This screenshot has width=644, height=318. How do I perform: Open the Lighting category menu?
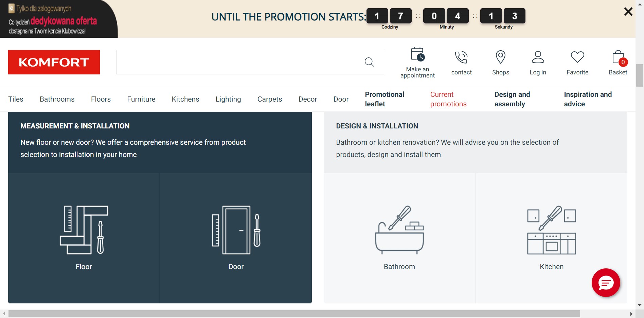point(228,99)
